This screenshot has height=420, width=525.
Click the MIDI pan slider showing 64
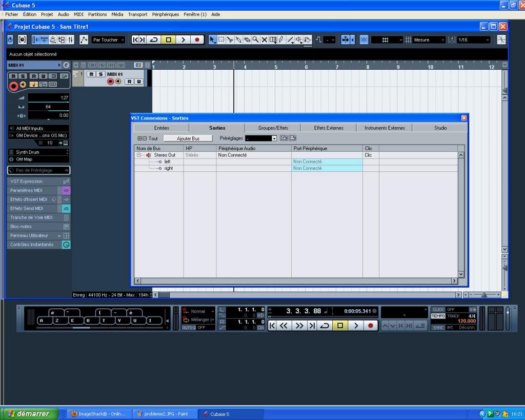pyautogui.click(x=48, y=107)
